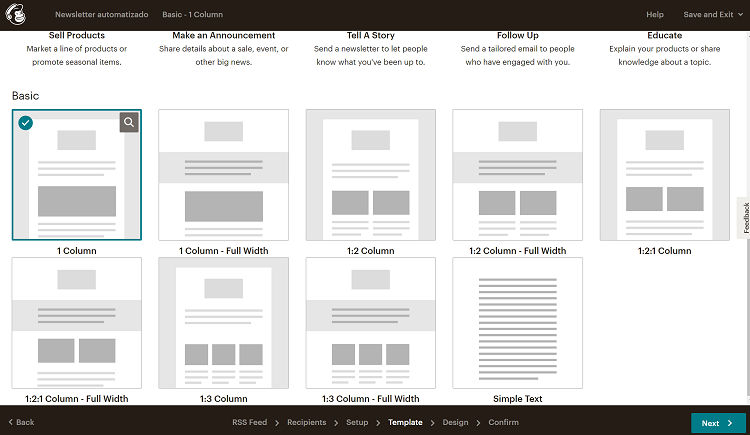
Task: Navigate to the Design step
Action: click(x=455, y=423)
